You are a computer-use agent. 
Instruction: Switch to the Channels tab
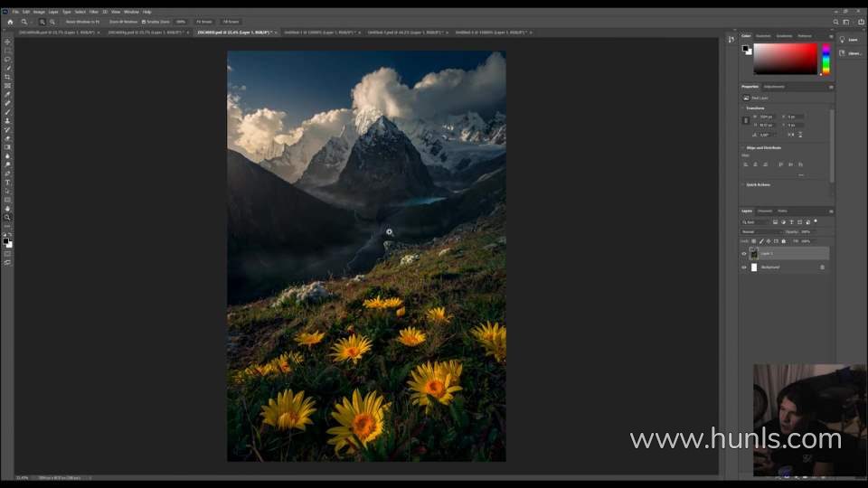click(x=765, y=211)
